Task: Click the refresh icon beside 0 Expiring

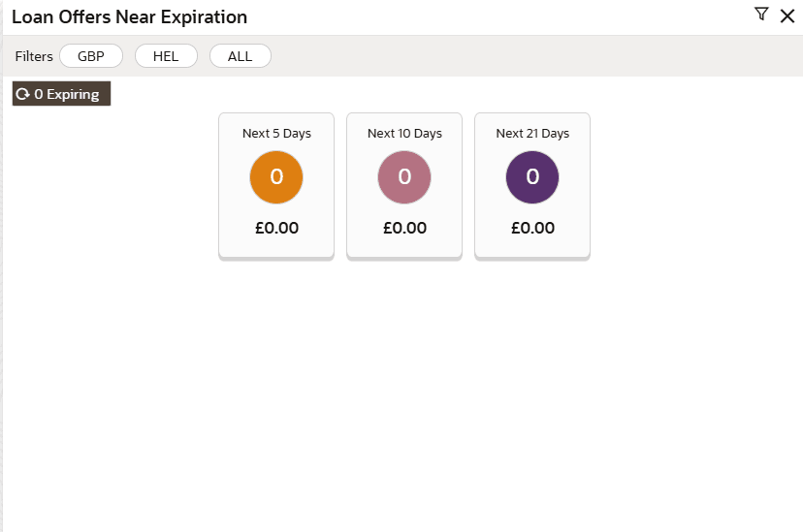Action: tap(22, 94)
